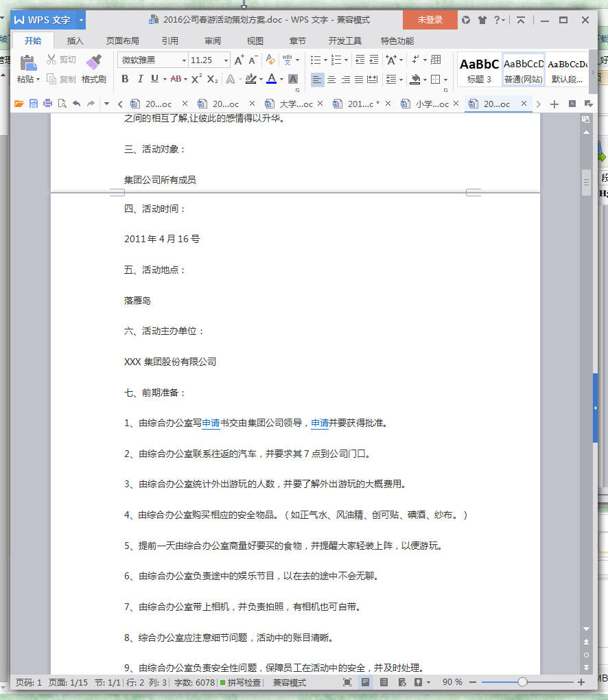
Task: Switch to the 页面布局 ribbon tab
Action: (122, 40)
